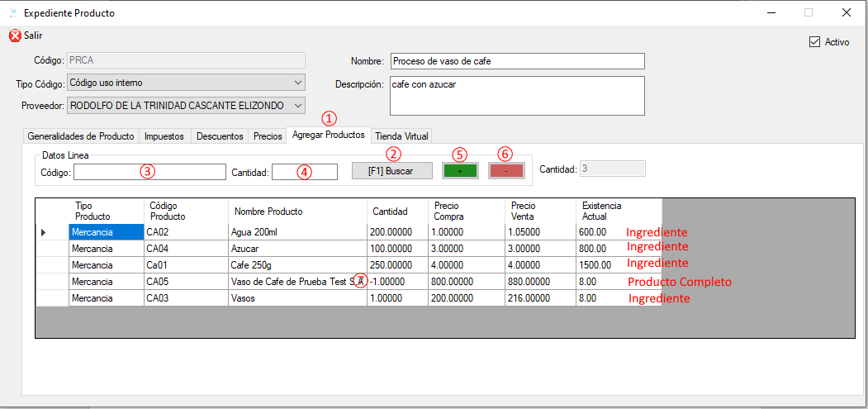This screenshot has width=868, height=409.
Task: Click the Precio Venta column header
Action: (x=540, y=212)
